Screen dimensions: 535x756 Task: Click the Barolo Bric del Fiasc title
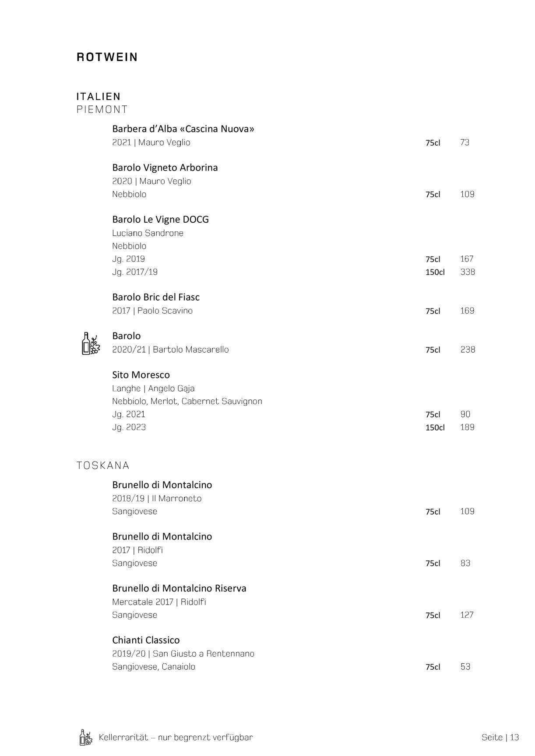click(156, 297)
